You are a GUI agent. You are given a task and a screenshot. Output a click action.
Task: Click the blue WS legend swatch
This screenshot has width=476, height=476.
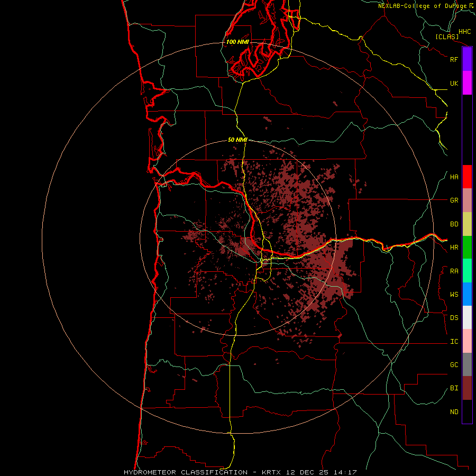coord(467,294)
